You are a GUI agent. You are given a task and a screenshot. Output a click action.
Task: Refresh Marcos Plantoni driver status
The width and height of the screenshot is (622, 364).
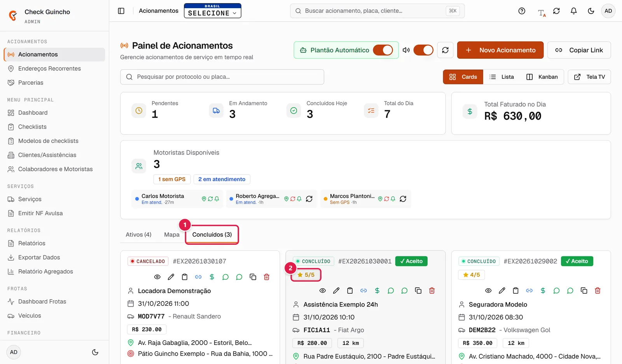tap(403, 199)
